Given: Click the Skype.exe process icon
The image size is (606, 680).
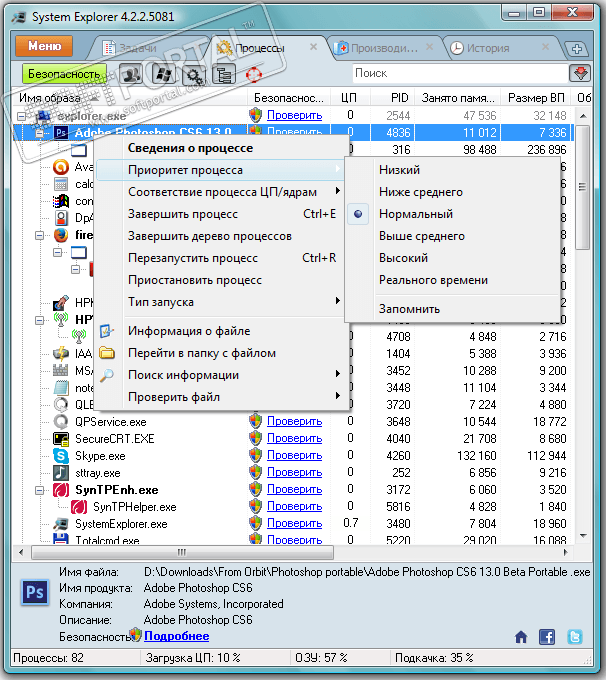Looking at the screenshot, I should pos(61,456).
